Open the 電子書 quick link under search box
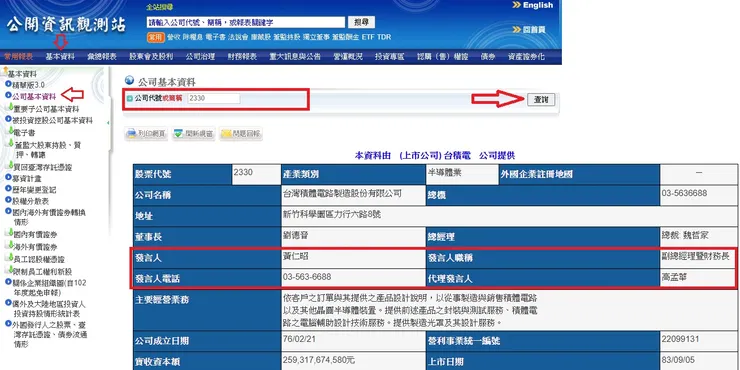Screen dimensions: 740x370 215,37
